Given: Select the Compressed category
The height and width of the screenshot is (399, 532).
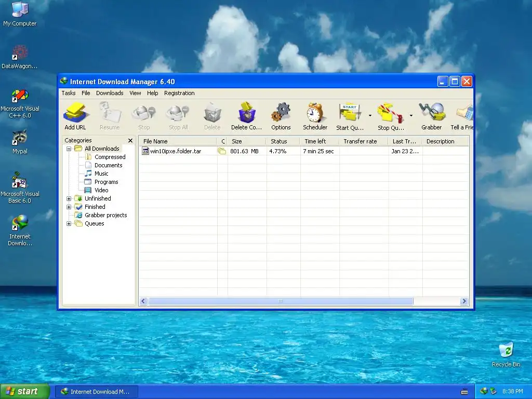Looking at the screenshot, I should pyautogui.click(x=110, y=157).
